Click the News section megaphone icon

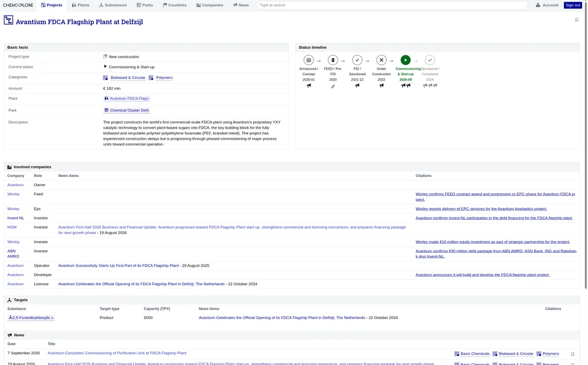[10, 335]
